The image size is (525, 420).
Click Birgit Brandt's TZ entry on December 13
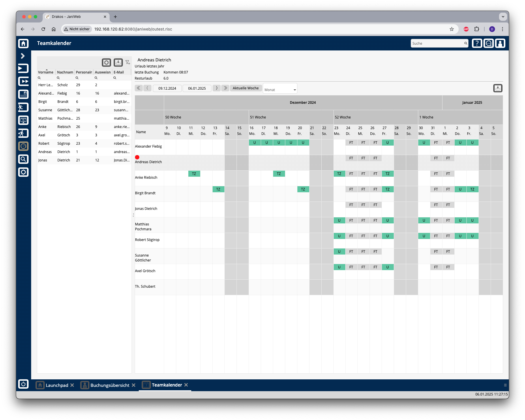pos(218,189)
